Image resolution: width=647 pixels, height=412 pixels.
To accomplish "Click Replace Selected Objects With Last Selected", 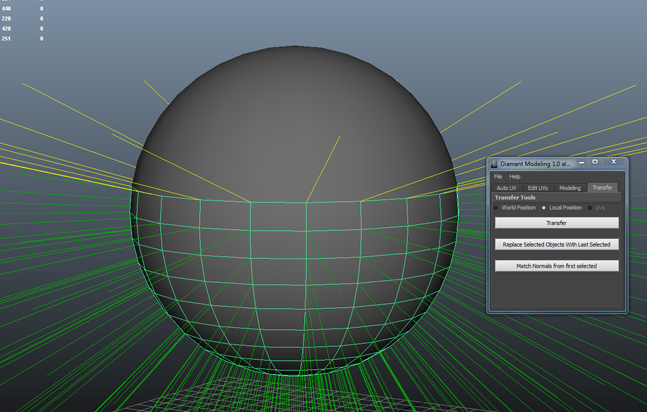I will 556,244.
